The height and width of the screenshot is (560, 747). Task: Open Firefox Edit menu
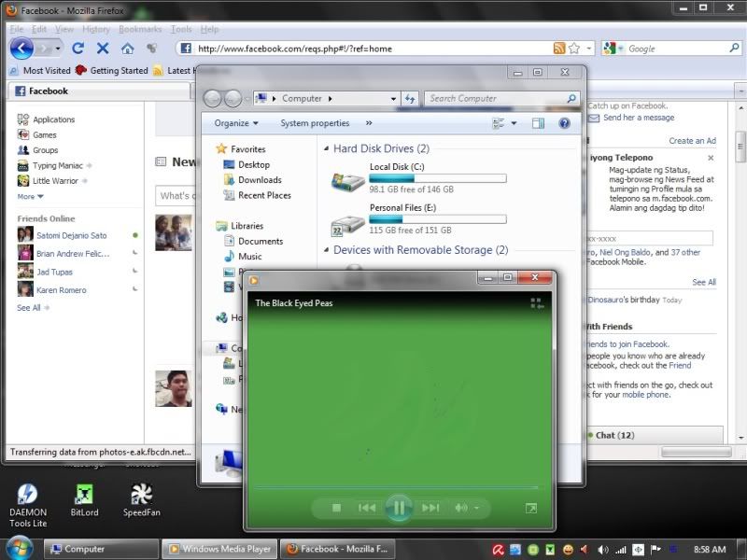pos(39,29)
